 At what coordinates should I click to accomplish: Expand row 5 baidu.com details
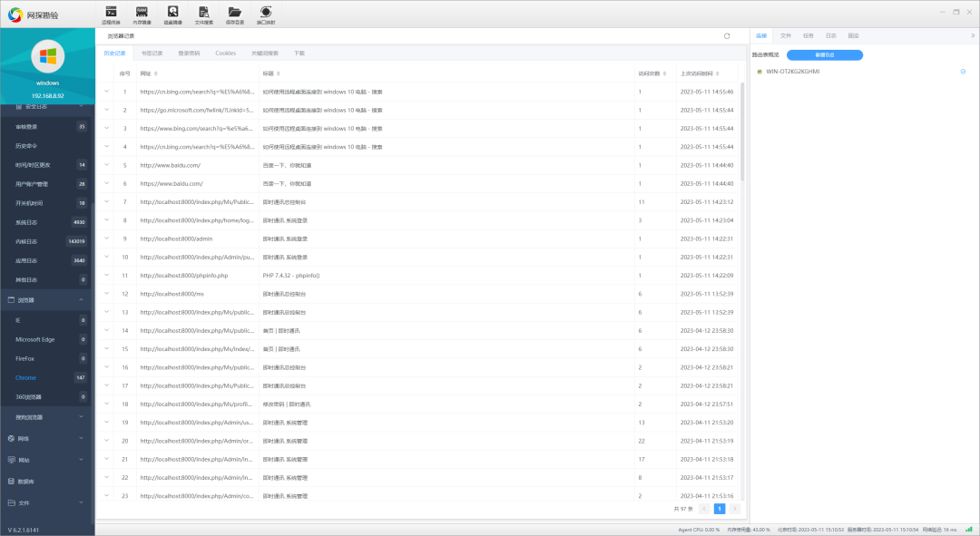(x=107, y=165)
